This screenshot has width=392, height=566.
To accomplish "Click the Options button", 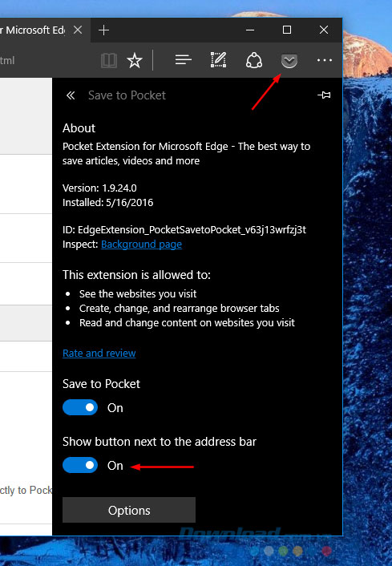I will pyautogui.click(x=129, y=510).
